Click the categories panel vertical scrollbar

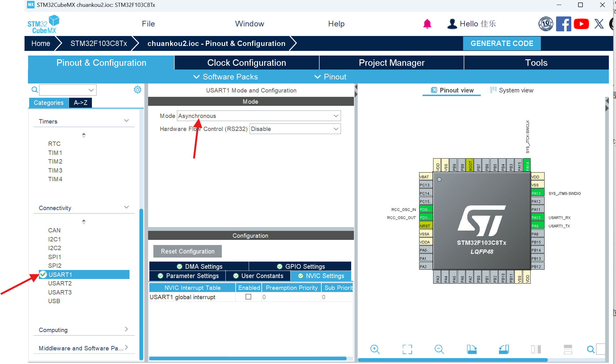(141, 284)
